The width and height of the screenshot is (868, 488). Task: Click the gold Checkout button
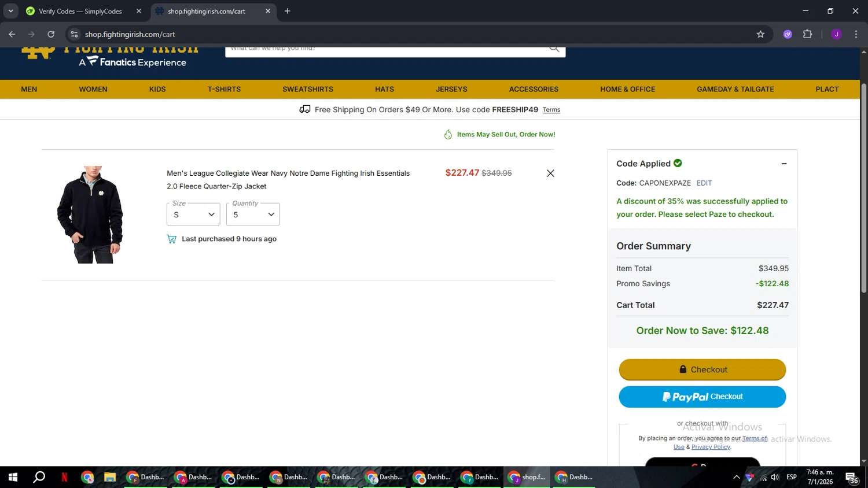tap(703, 369)
